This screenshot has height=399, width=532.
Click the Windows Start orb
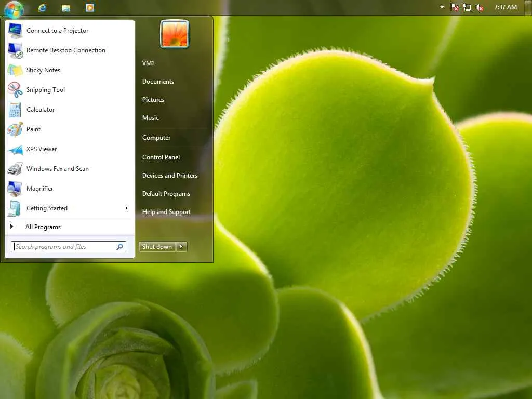point(14,9)
